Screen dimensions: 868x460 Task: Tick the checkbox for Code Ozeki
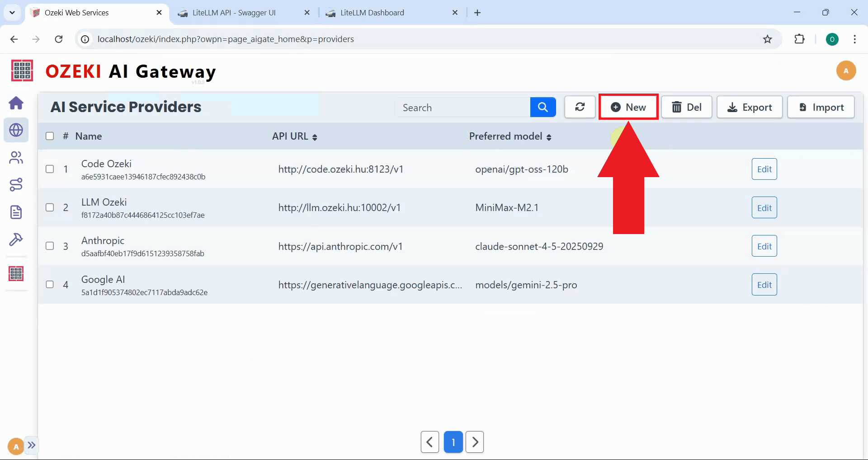click(50, 169)
